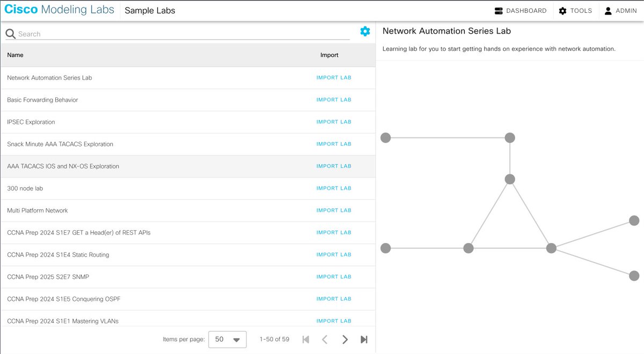
Task: Click the search magnifier icon
Action: [11, 34]
